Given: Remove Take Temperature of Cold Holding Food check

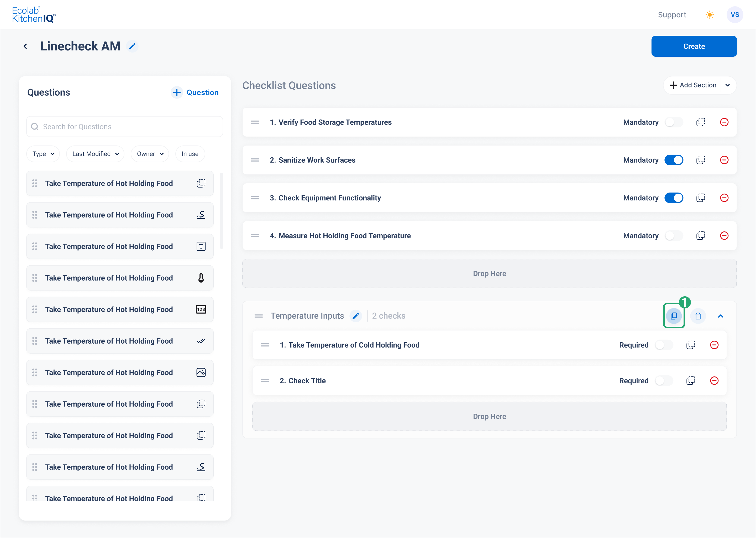Looking at the screenshot, I should pyautogui.click(x=714, y=345).
